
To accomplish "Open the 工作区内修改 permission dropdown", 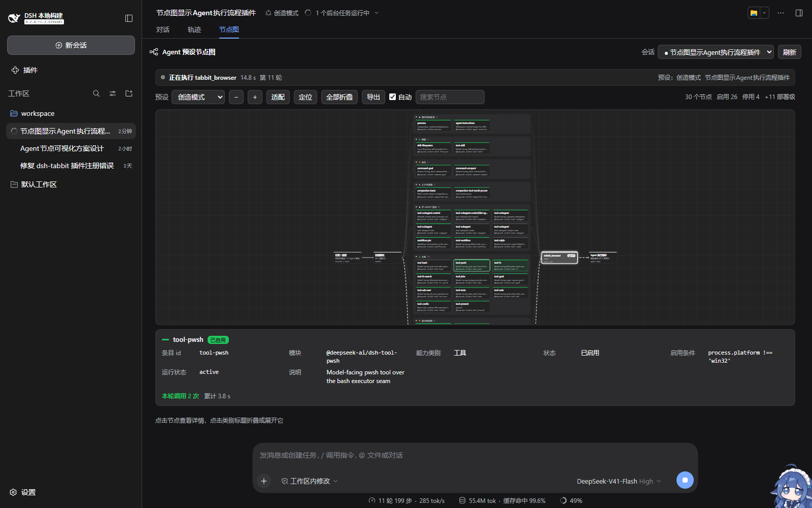I will pyautogui.click(x=310, y=481).
